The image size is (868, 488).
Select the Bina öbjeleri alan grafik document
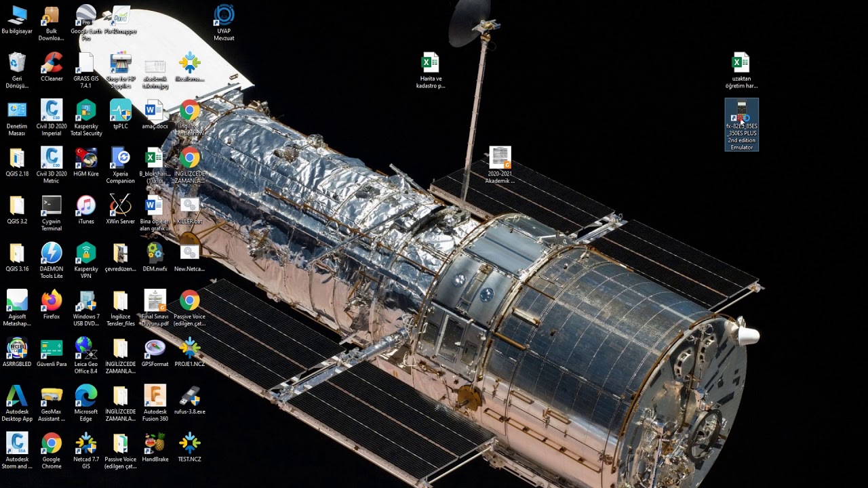(x=155, y=213)
